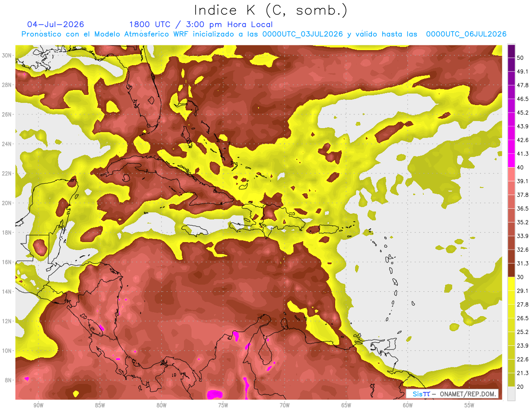
Task: Select legend value 45.2
Action: (522, 113)
